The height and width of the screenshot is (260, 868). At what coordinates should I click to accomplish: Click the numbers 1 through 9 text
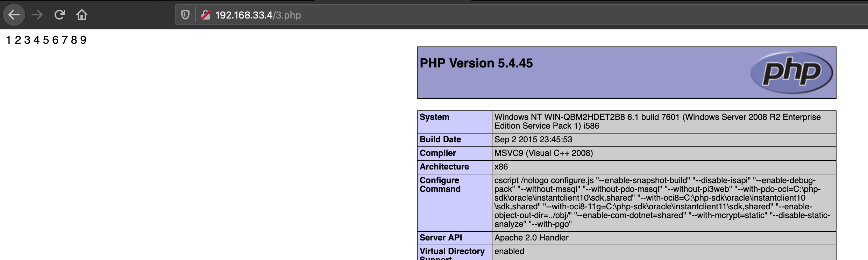point(46,40)
